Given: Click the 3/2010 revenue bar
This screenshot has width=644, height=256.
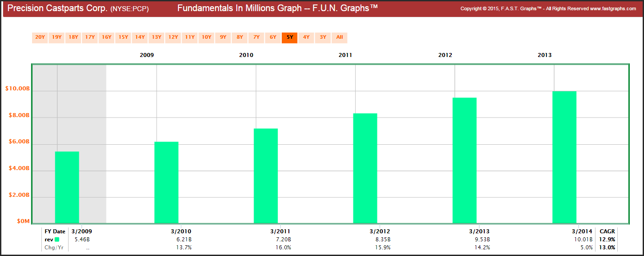Looking at the screenshot, I should (x=166, y=182).
